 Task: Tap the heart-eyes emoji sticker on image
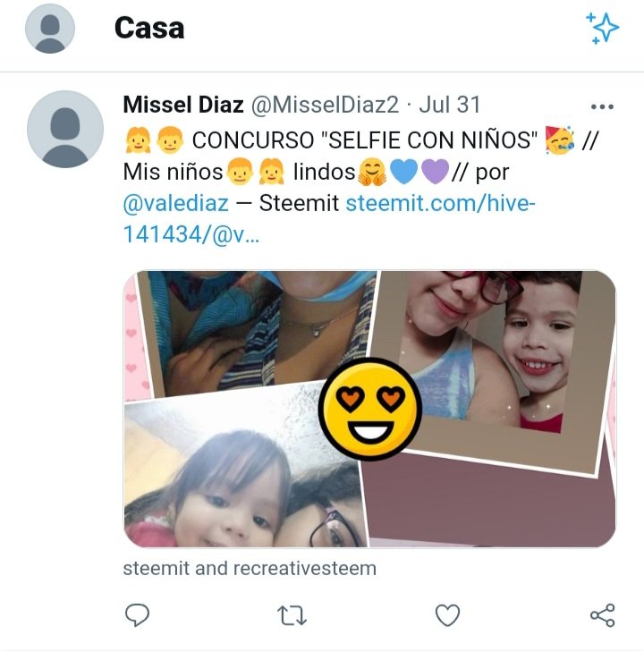pyautogui.click(x=370, y=409)
